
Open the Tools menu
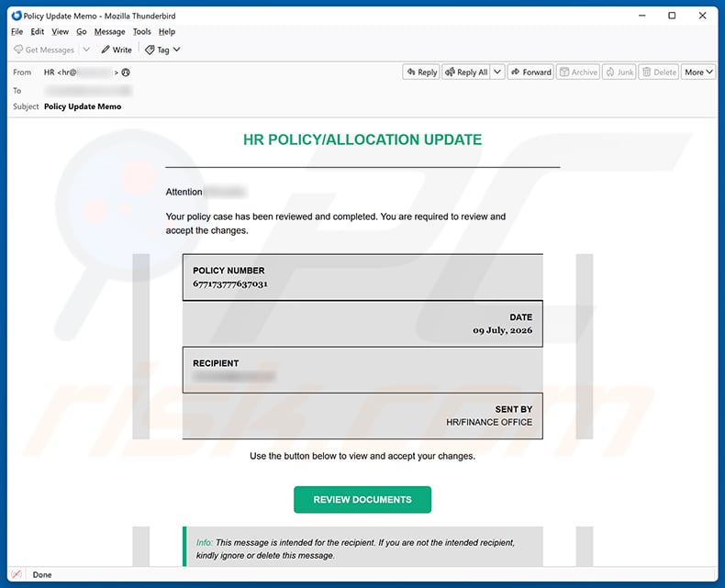[142, 32]
